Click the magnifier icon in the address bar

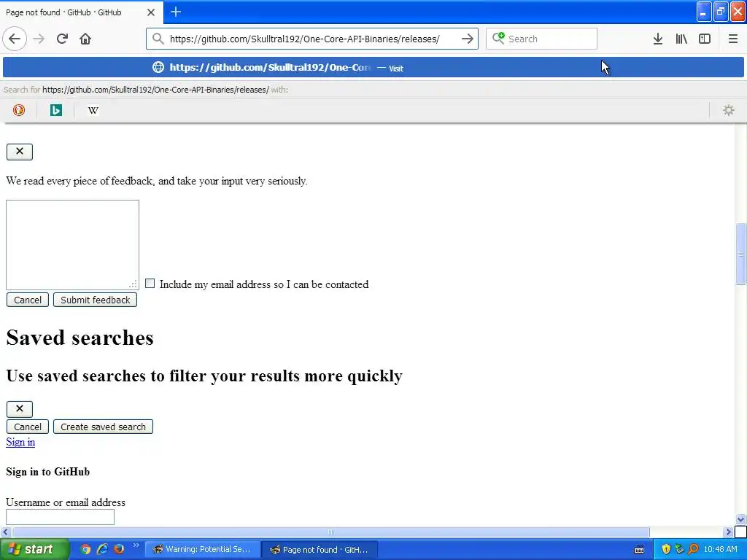(158, 39)
